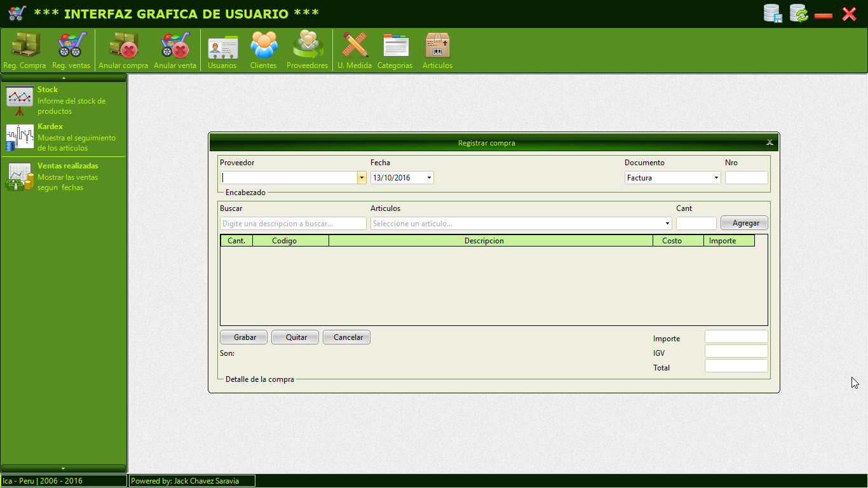Click the Cancelar button
The height and width of the screenshot is (488, 868).
tap(348, 337)
